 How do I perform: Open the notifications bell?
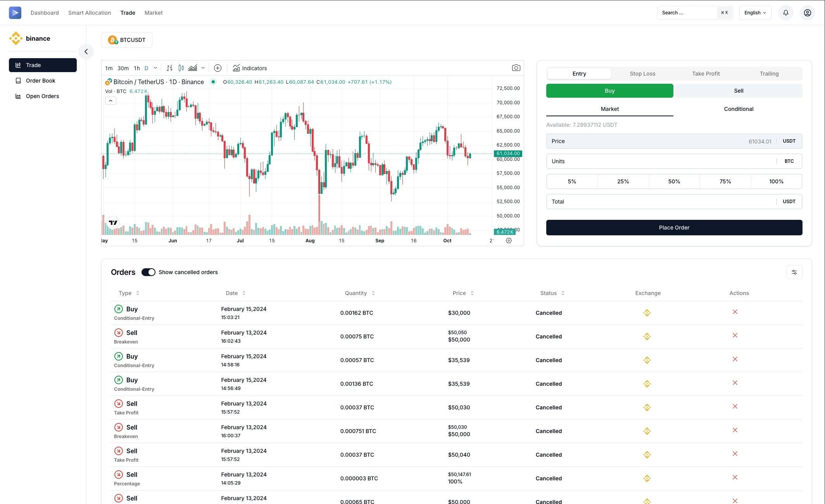[785, 13]
